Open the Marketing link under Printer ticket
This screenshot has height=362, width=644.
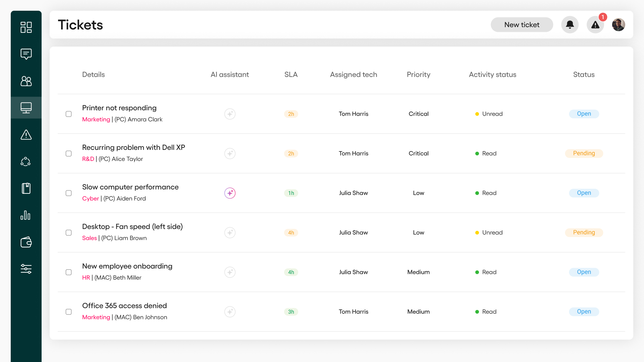(x=96, y=119)
